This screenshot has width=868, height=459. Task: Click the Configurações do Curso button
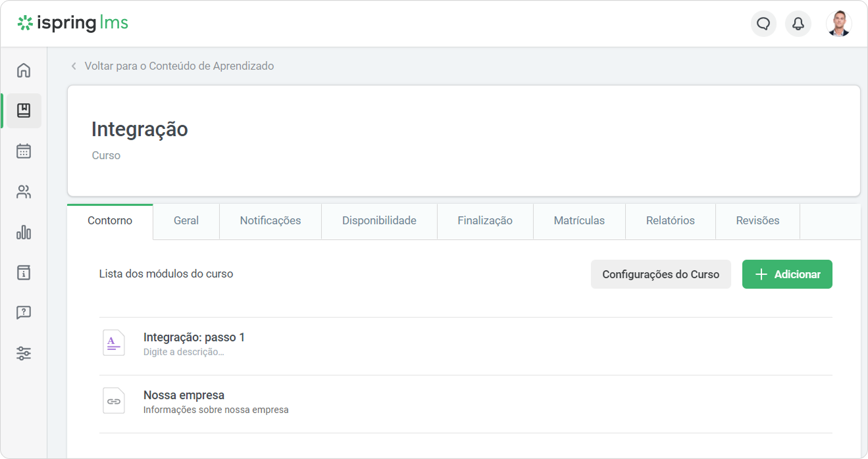661,274
